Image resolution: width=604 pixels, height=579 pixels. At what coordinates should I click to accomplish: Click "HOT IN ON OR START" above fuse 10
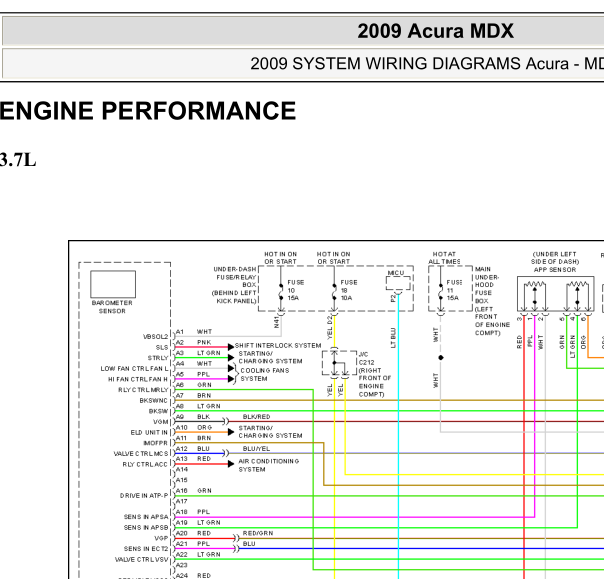(x=280, y=258)
